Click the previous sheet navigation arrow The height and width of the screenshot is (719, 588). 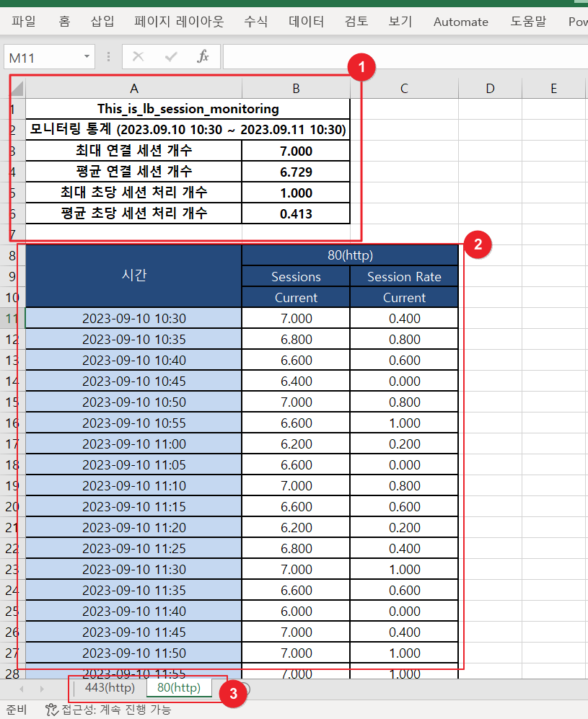tap(21, 689)
